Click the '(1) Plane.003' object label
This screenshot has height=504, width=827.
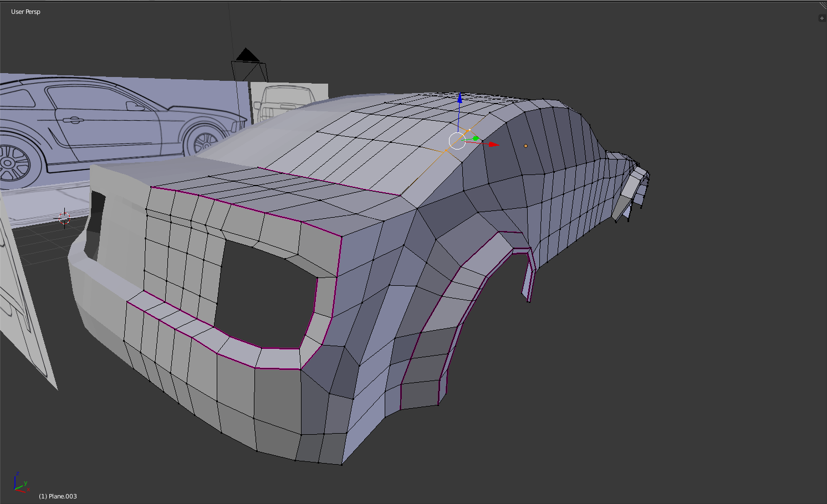pos(58,496)
